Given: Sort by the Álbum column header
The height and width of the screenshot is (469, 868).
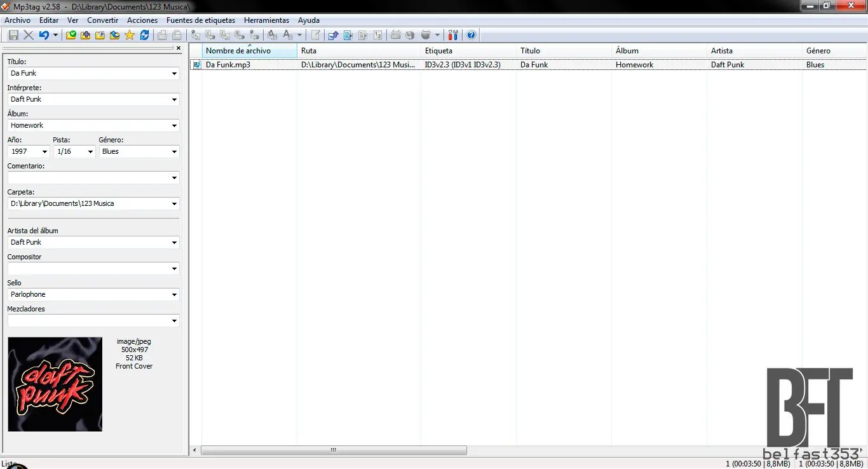Looking at the screenshot, I should pyautogui.click(x=660, y=51).
